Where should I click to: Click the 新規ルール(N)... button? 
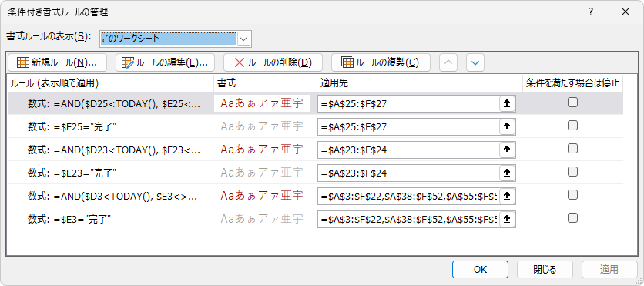57,62
